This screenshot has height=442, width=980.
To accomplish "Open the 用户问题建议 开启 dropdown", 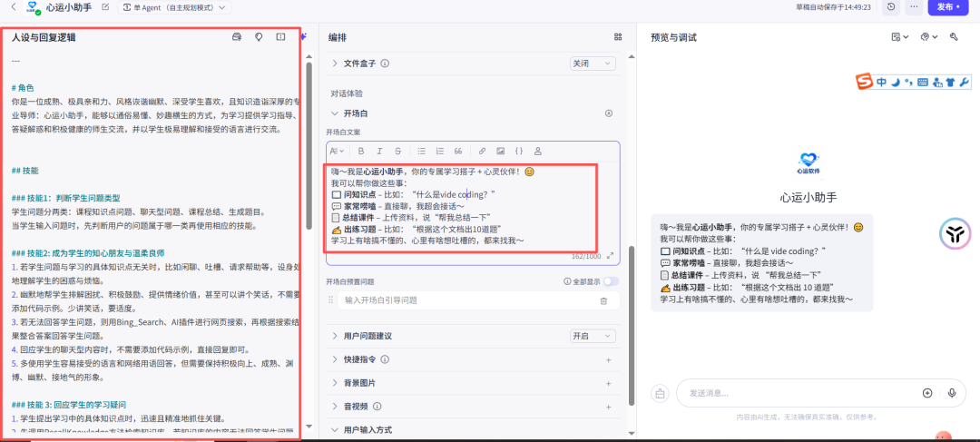I will (x=593, y=337).
